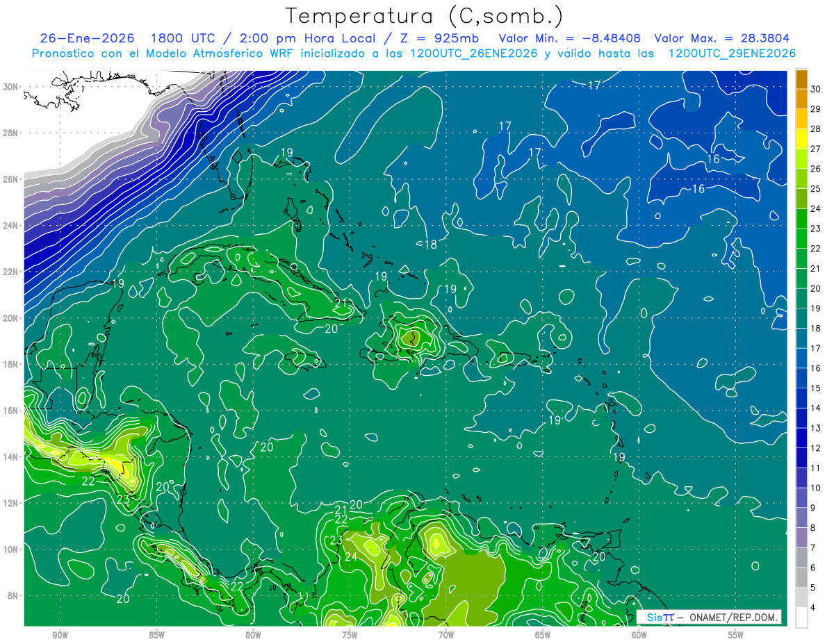Pick the topmost colorbar swatch above 30
Viewport: 834px width, 644px height.
coord(802,79)
